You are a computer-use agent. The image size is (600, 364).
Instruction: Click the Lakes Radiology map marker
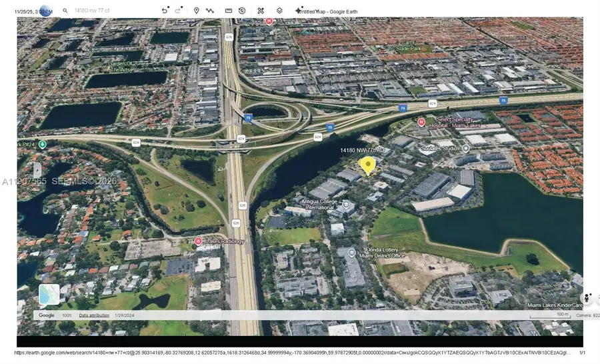click(x=198, y=241)
